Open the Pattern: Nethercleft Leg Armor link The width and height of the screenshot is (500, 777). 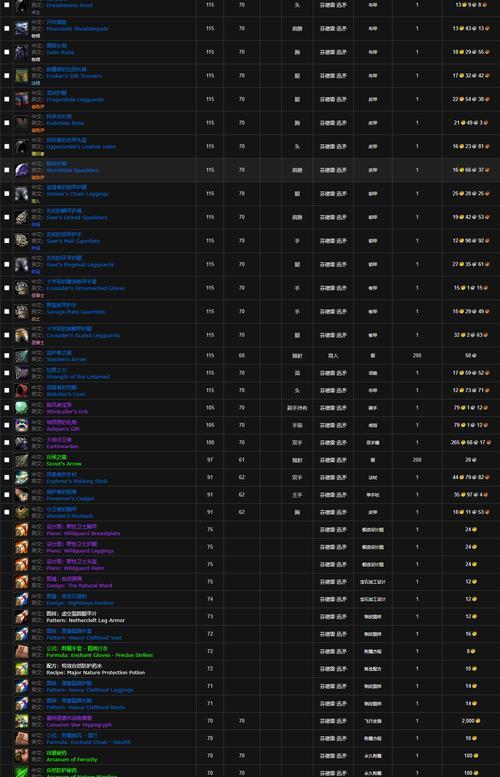click(x=85, y=620)
